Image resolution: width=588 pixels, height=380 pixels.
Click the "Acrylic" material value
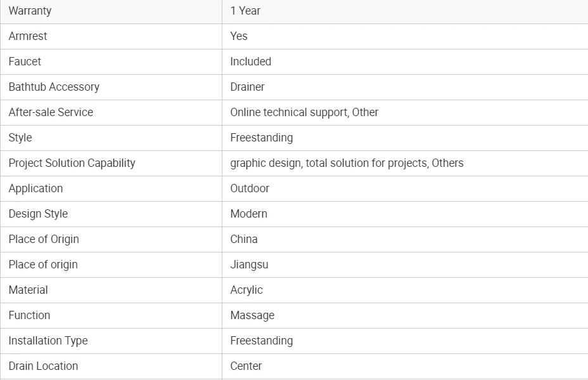[246, 290]
